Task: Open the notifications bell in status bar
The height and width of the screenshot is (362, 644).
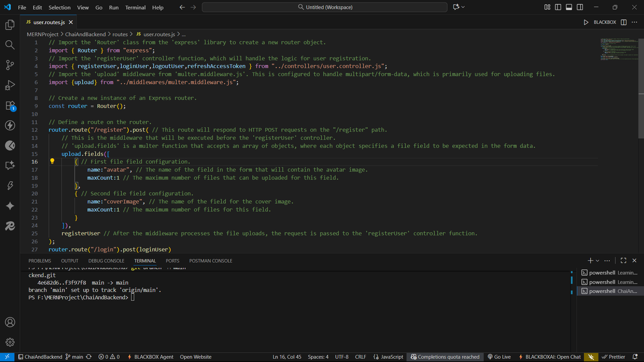Action: (635, 357)
